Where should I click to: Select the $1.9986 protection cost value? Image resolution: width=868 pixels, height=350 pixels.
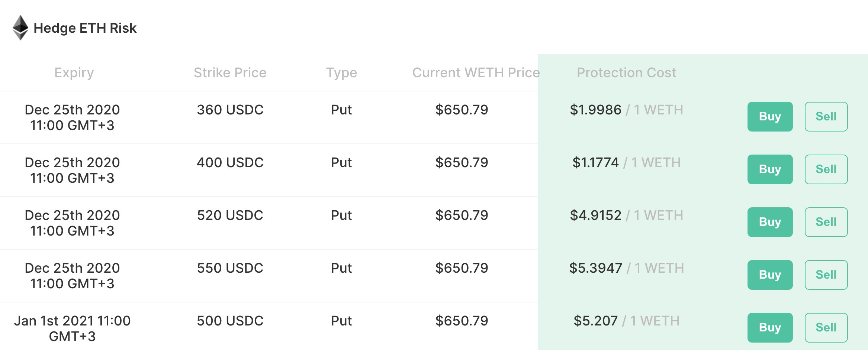595,110
